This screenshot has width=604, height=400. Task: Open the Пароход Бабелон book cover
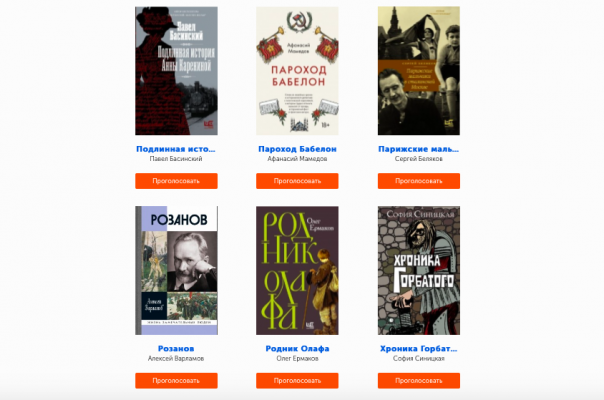click(297, 71)
